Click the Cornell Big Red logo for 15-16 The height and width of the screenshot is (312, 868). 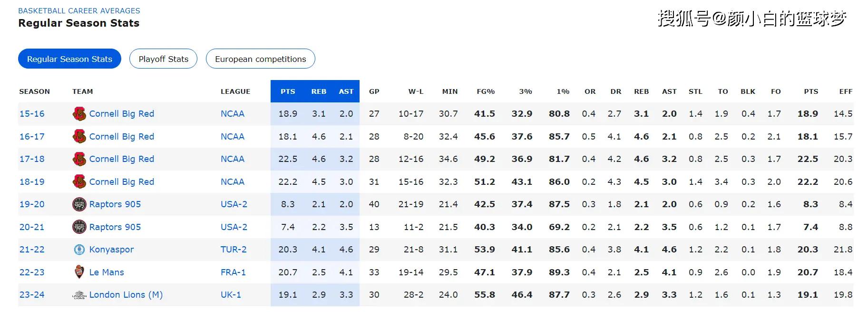click(79, 114)
